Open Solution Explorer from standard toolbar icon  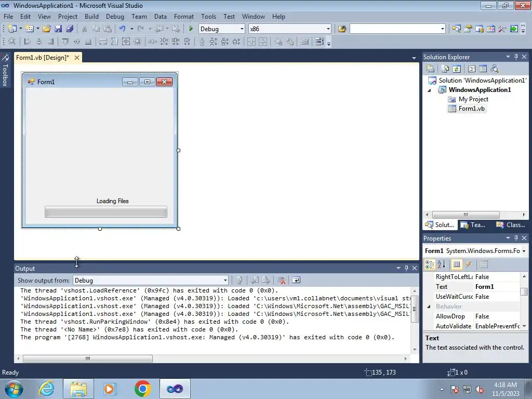click(456, 29)
